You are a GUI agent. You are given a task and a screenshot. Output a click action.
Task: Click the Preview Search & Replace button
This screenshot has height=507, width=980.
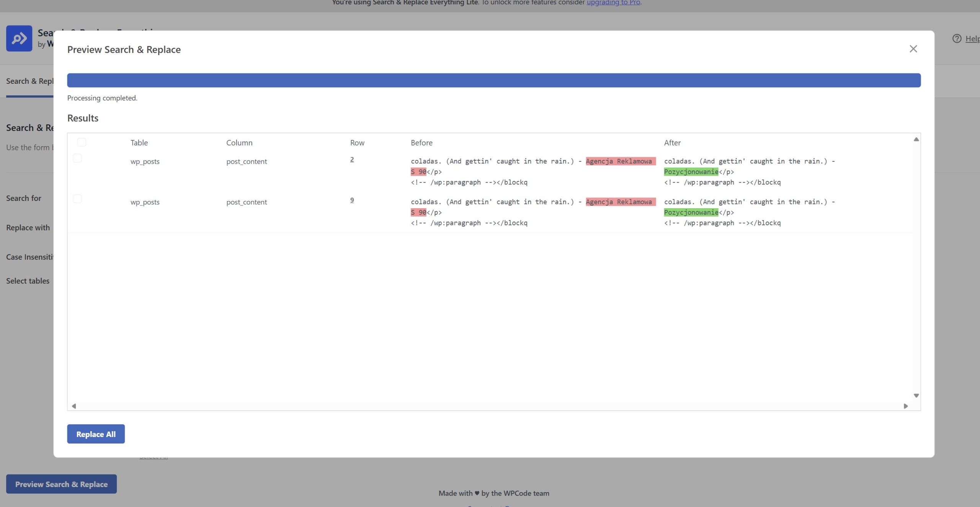coord(61,484)
